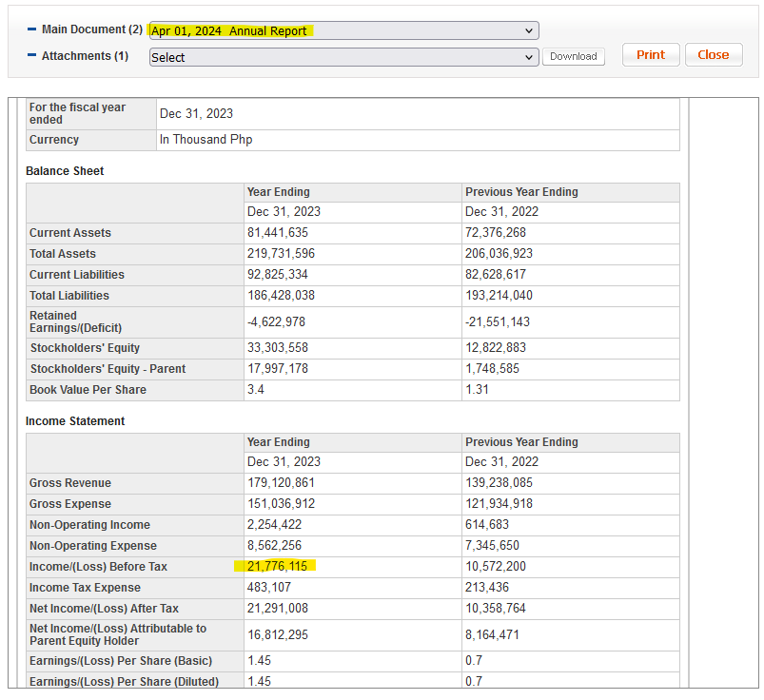This screenshot has height=700, width=764.
Task: Click the Main Document (2) label
Action: 92,30
